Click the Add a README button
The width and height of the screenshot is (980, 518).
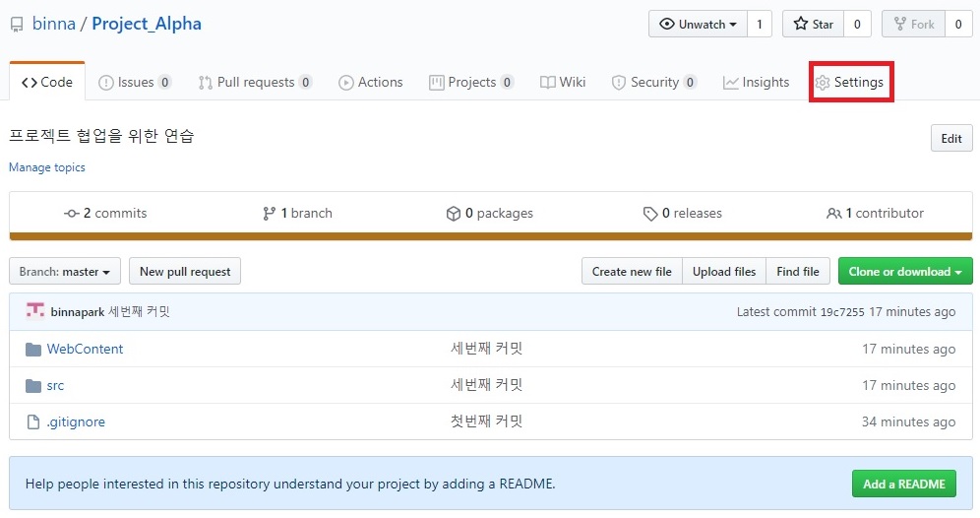pyautogui.click(x=904, y=484)
